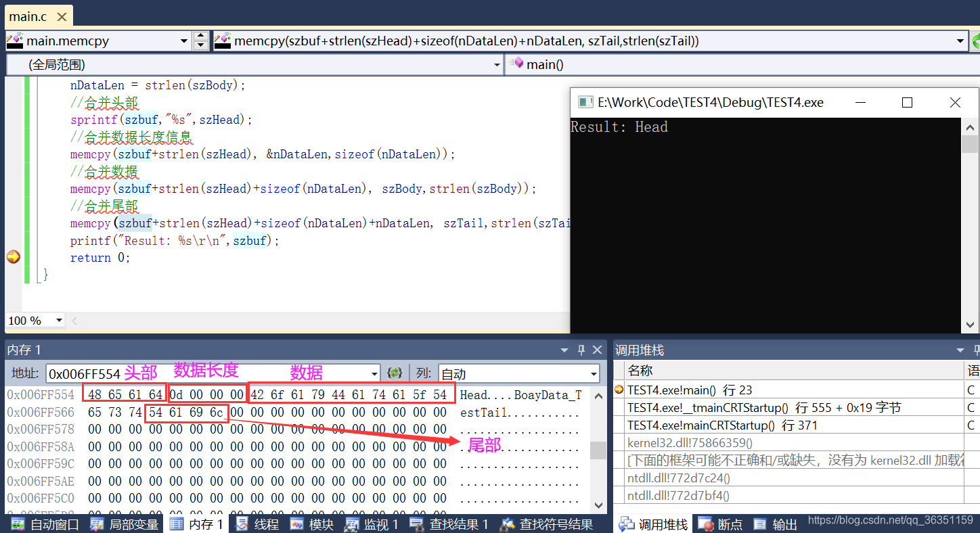Screen dimensions: 980x533
Task: Click the current frame arrow icon beside main()
Action: click(x=619, y=390)
